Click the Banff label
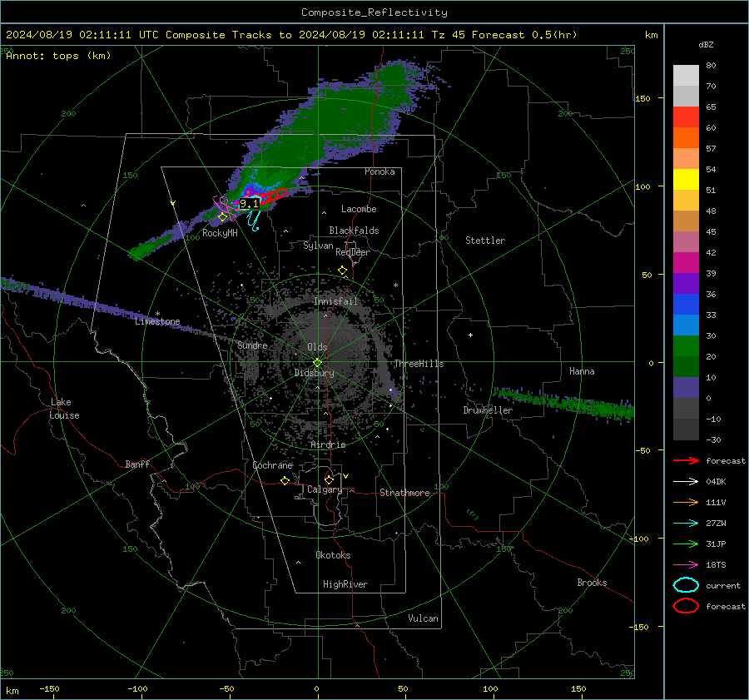The image size is (749, 700). pyautogui.click(x=137, y=464)
